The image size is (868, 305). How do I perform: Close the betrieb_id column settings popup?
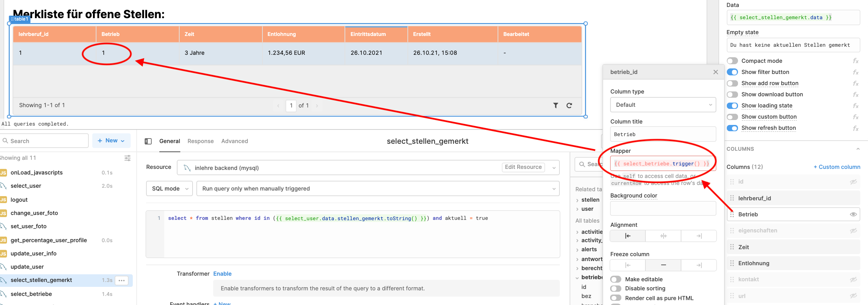click(716, 72)
